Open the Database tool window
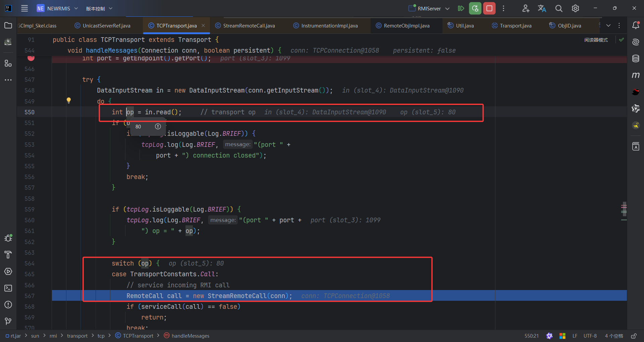 coord(636,59)
